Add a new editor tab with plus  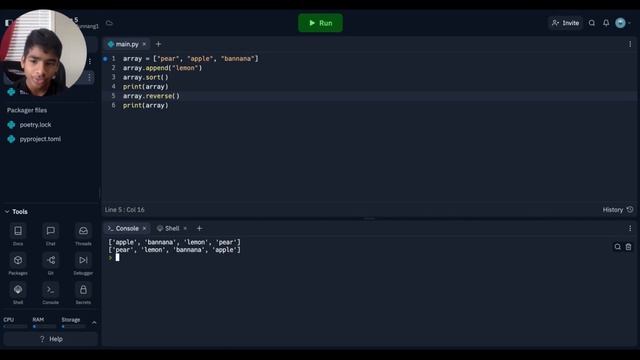click(x=158, y=44)
